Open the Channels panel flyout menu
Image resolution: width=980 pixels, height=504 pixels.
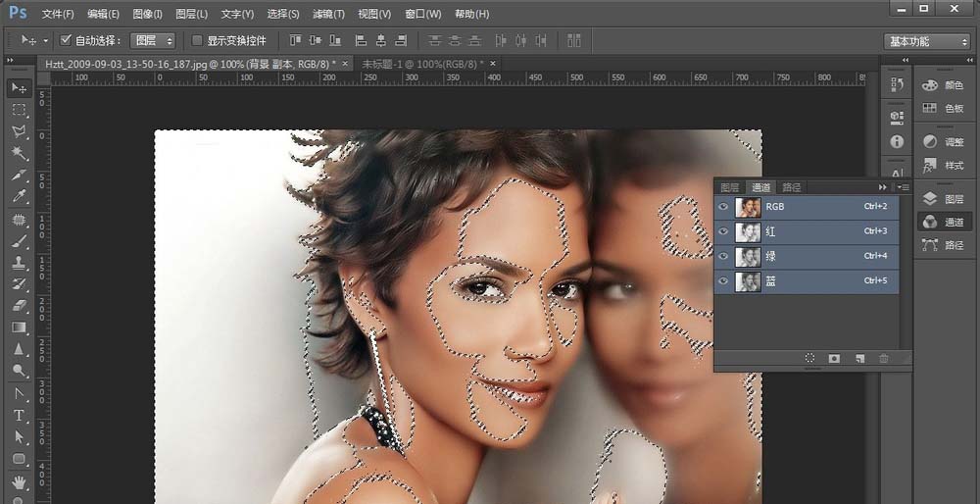[902, 186]
